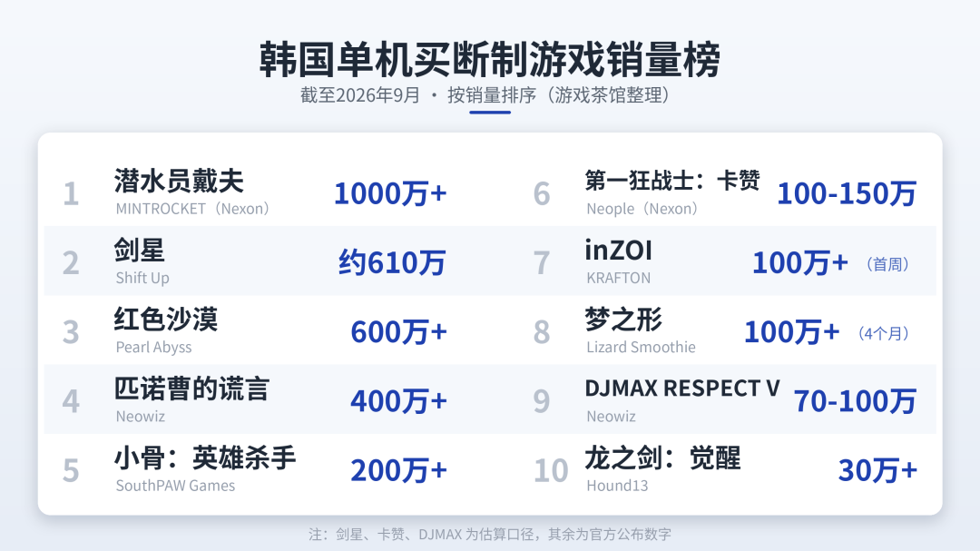The image size is (980, 551).
Task: Click the （4个月） note beside 梦之形
Action: click(x=884, y=333)
